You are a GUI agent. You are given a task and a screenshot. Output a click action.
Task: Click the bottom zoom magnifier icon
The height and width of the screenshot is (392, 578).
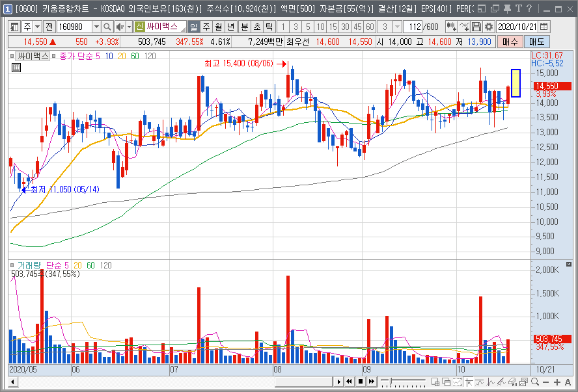point(535,382)
